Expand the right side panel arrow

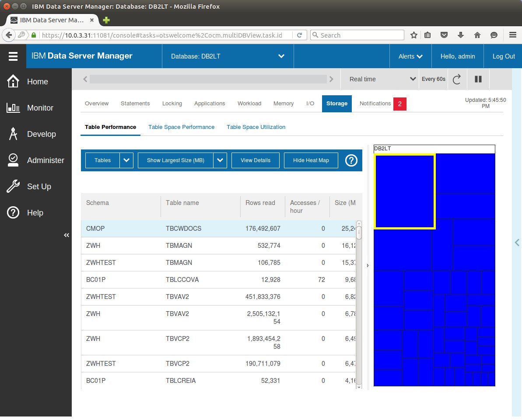pyautogui.click(x=517, y=243)
